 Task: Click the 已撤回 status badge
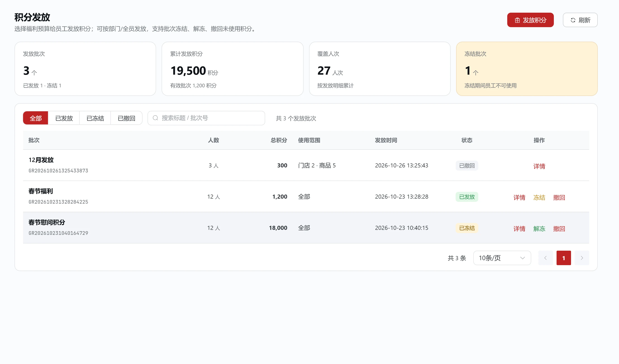[467, 166]
